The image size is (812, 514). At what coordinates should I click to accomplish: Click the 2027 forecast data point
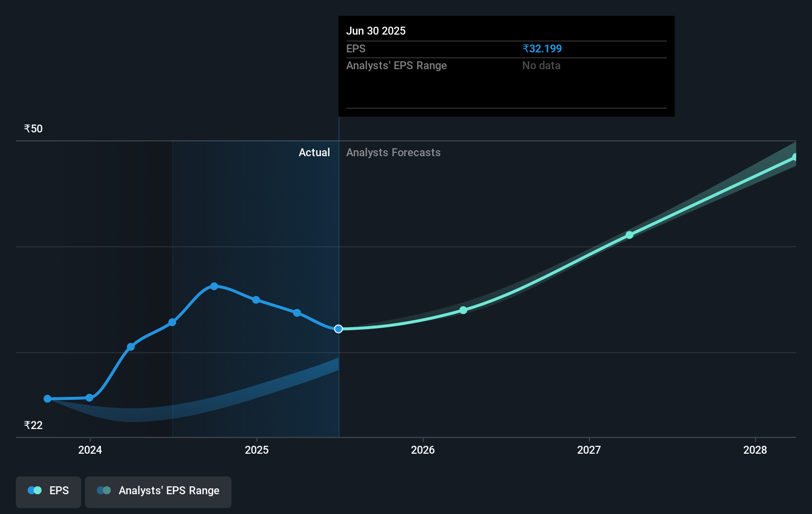click(x=630, y=235)
